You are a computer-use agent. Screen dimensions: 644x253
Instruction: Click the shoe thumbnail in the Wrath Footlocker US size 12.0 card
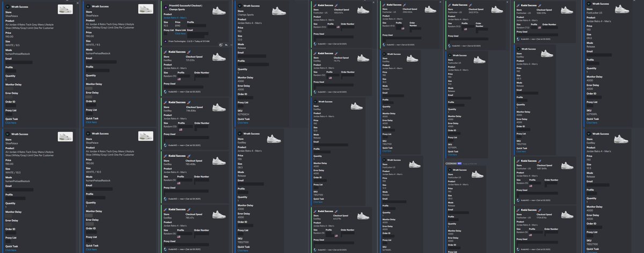point(414,164)
